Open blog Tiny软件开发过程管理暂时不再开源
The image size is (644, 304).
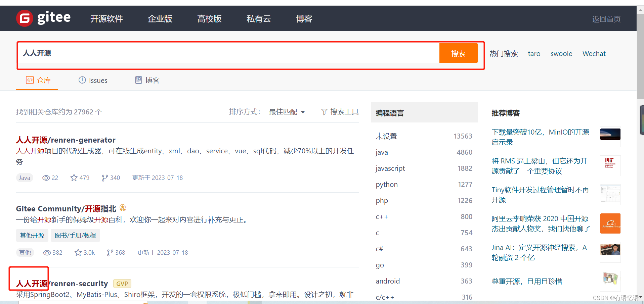tap(540, 195)
